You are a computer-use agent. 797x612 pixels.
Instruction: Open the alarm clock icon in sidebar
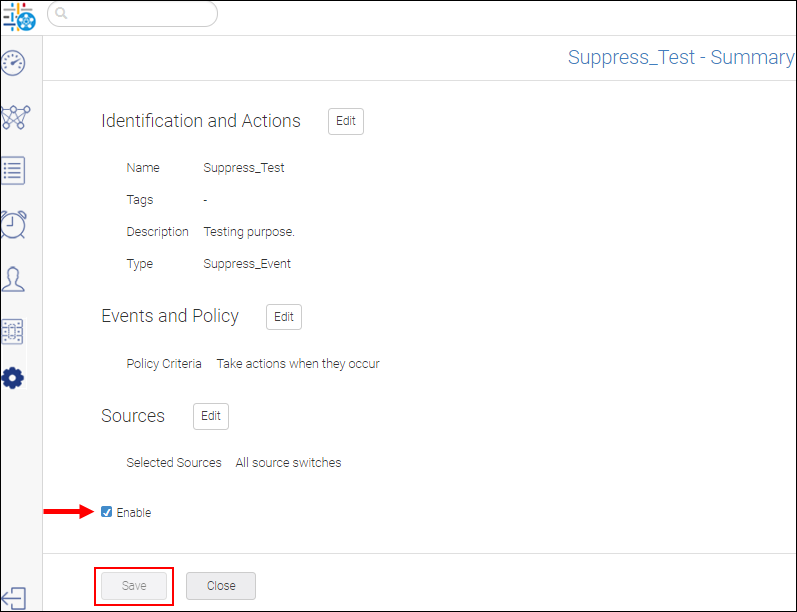tap(14, 224)
